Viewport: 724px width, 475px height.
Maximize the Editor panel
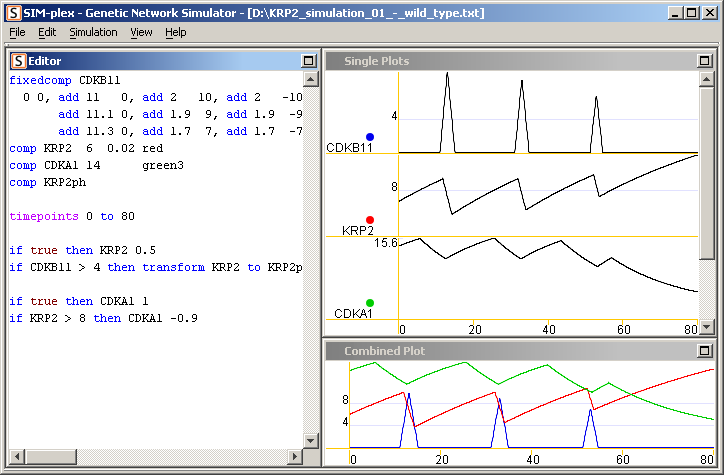[308, 61]
